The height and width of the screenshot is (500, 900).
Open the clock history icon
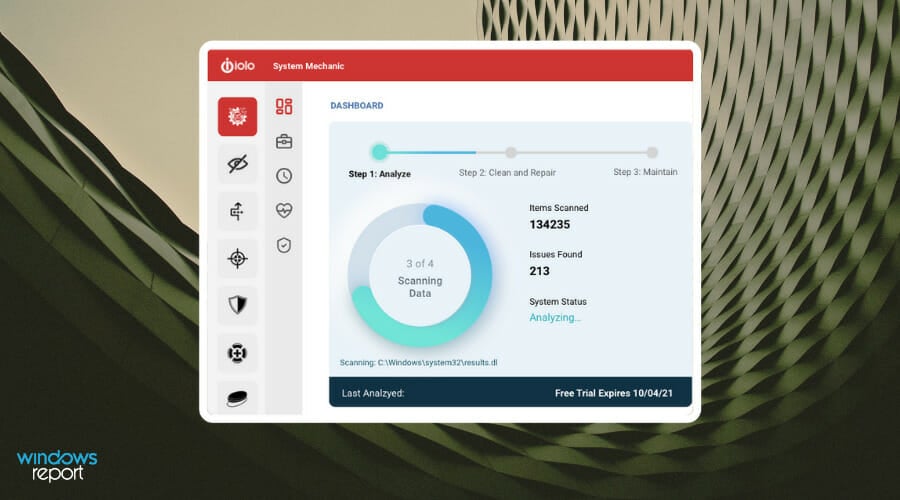pos(284,176)
